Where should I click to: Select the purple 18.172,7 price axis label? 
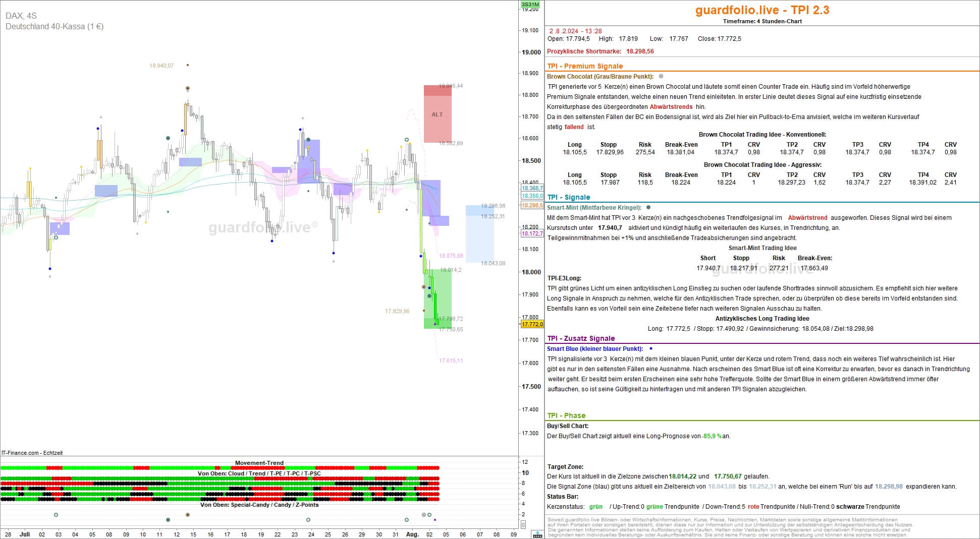coord(532,233)
